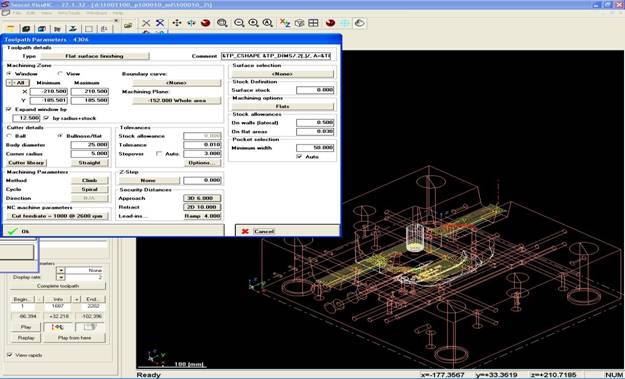Click the zoom all magnifier icon
The width and height of the screenshot is (625, 379).
click(x=268, y=23)
